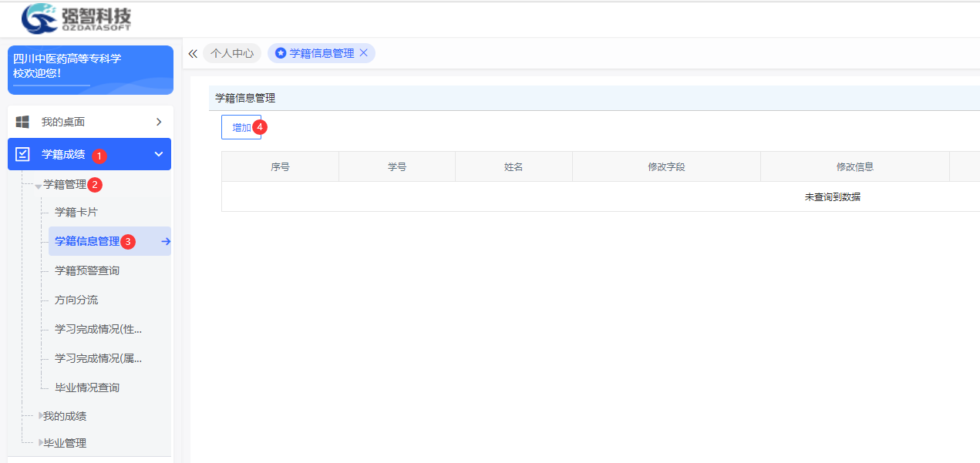
Task: Switch to the 个人中心 tab
Action: click(x=232, y=53)
